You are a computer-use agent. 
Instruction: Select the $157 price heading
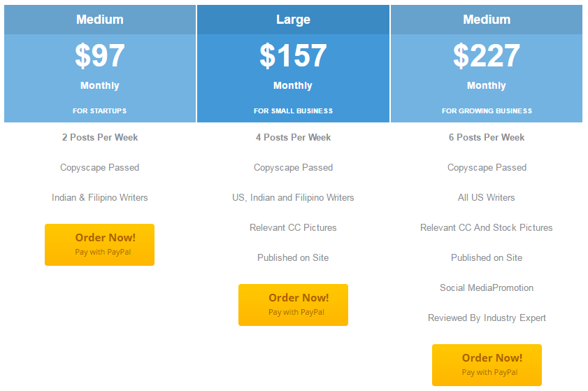293,55
